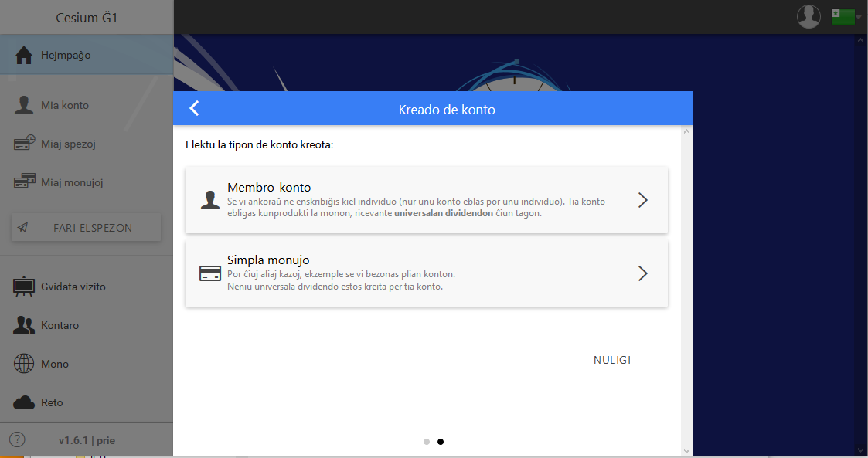Select the second slide pager dot
The image size is (868, 458).
[441, 442]
